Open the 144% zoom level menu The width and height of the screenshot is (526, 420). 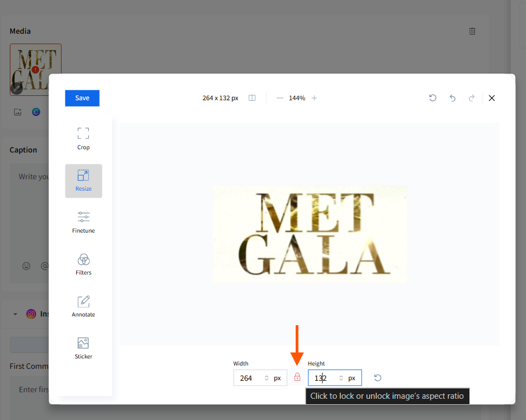(x=297, y=98)
